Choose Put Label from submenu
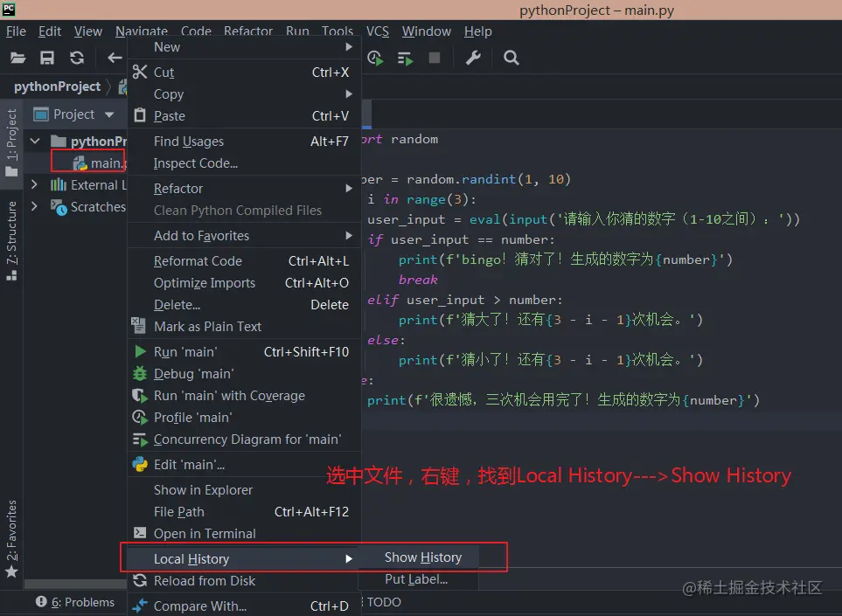The height and width of the screenshot is (616, 842). 419,579
